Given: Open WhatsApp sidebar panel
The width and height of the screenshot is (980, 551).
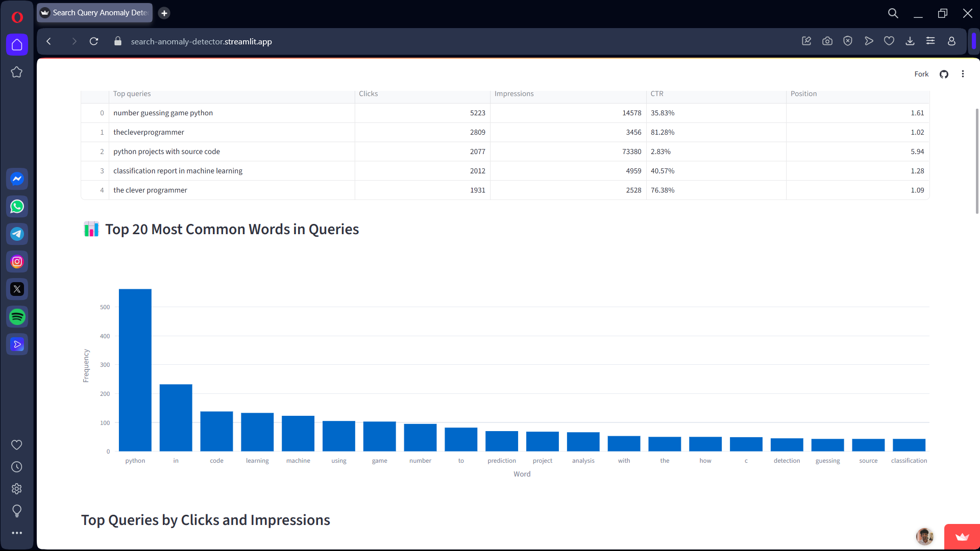Looking at the screenshot, I should [17, 207].
